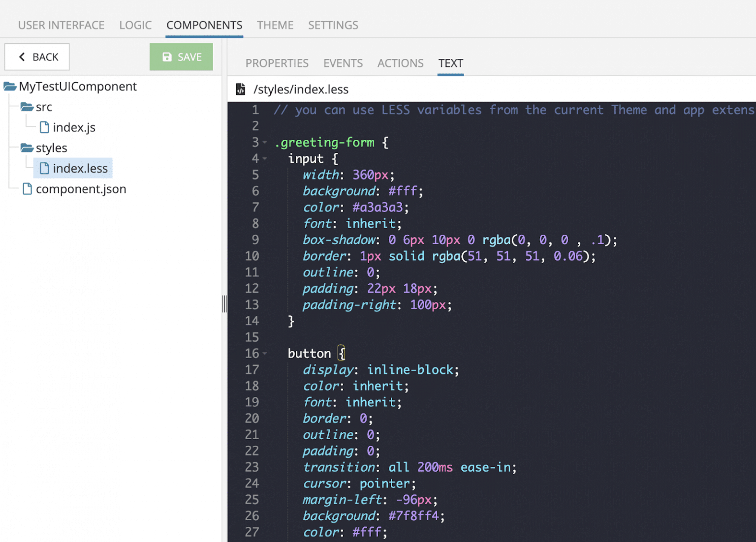Click the BACK button
This screenshot has height=542, width=756.
pyautogui.click(x=37, y=57)
